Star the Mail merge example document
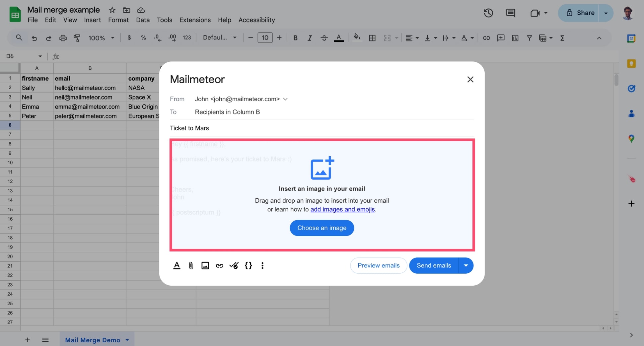 point(112,10)
